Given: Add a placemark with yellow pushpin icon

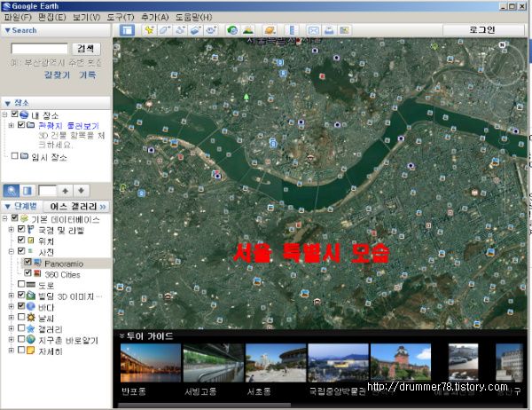Looking at the screenshot, I should (149, 30).
